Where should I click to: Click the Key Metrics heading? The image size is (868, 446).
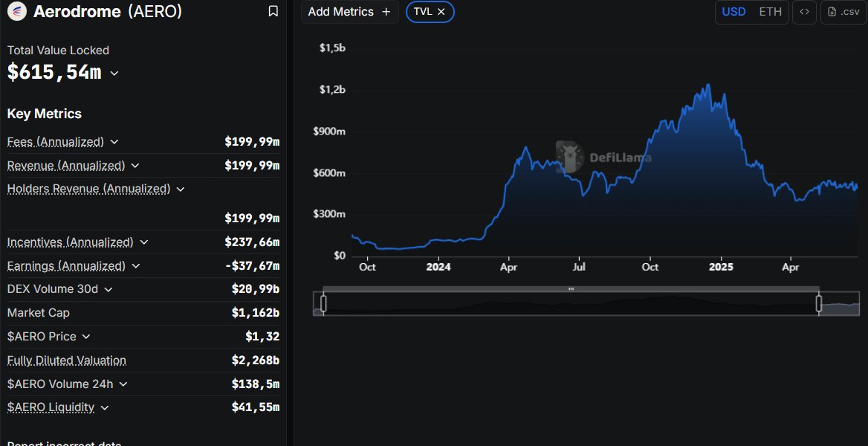tap(45, 114)
